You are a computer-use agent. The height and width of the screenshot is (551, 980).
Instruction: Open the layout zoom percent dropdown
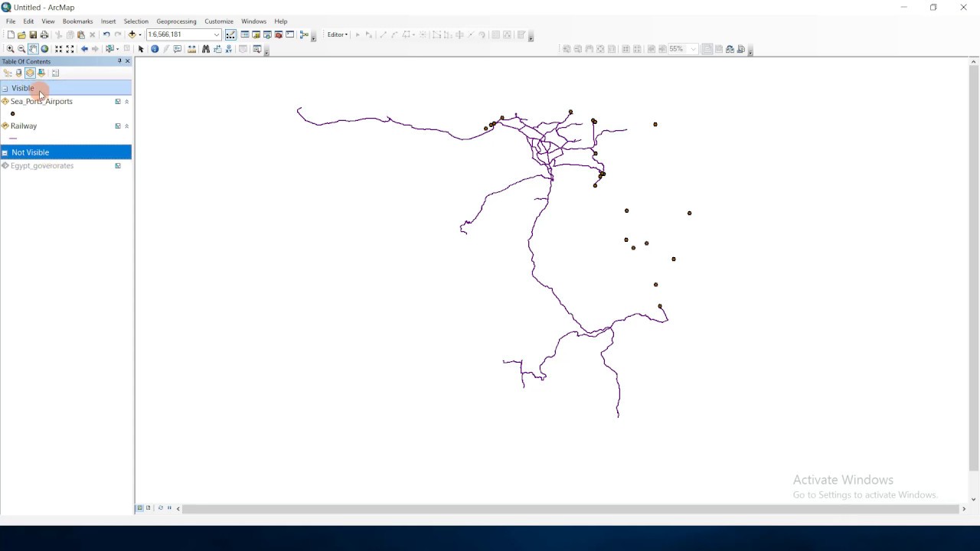pos(693,49)
